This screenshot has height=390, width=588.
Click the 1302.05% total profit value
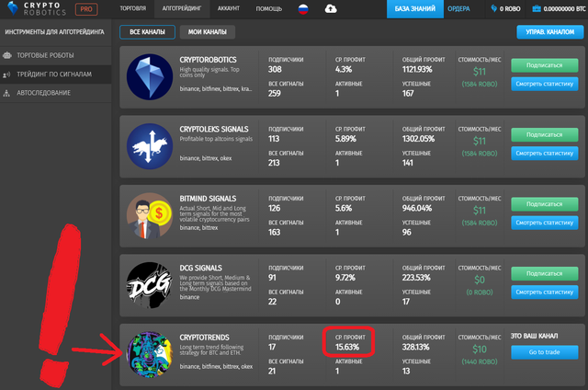[x=418, y=139]
